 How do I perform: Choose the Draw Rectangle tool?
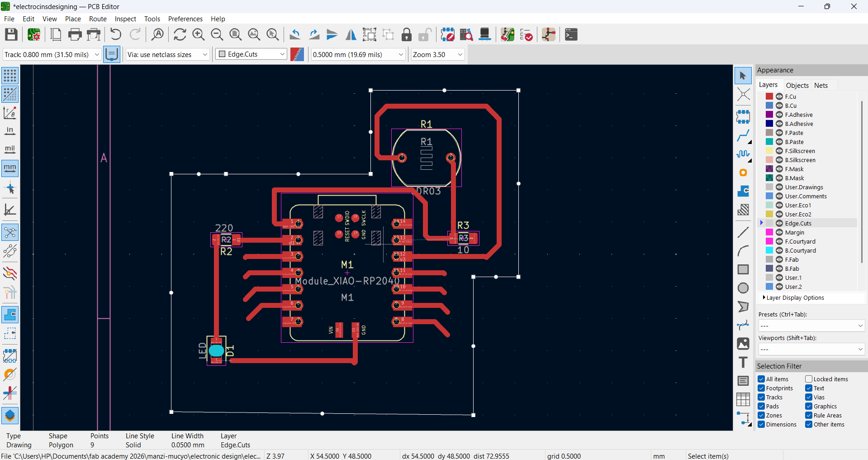[743, 269]
